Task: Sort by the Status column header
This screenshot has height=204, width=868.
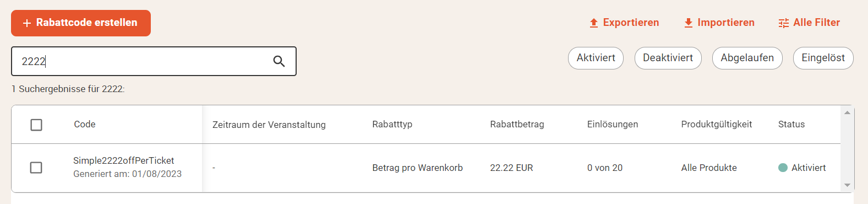Action: 791,125
